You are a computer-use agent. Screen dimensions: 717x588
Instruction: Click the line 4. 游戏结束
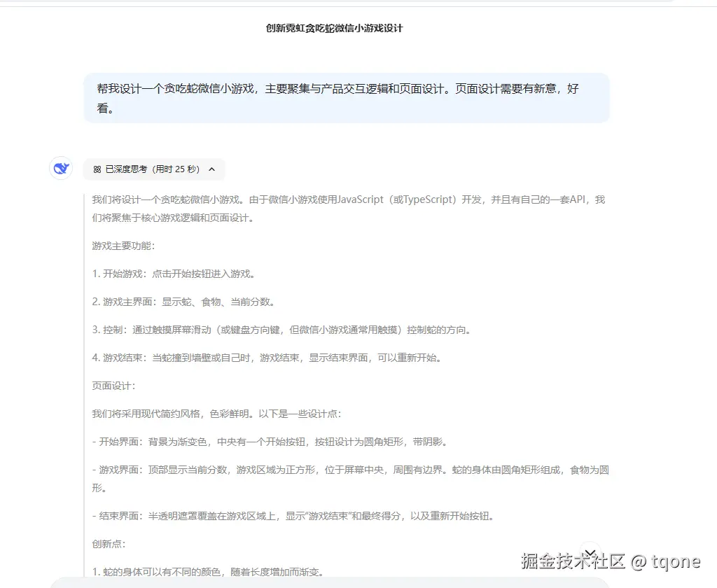pyautogui.click(x=267, y=358)
